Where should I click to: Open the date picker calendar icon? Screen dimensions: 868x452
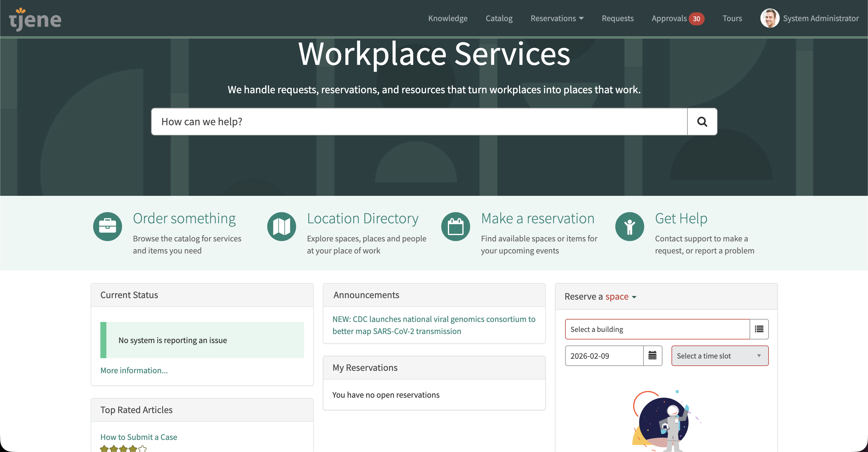tap(652, 355)
